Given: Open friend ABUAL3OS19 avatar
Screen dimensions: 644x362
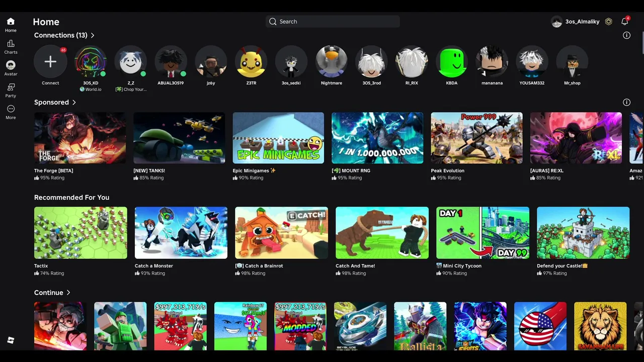Looking at the screenshot, I should (x=171, y=61).
